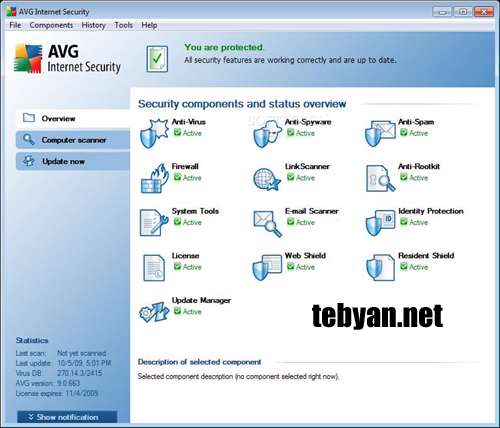Open the Web Shield icon

pos(267,267)
